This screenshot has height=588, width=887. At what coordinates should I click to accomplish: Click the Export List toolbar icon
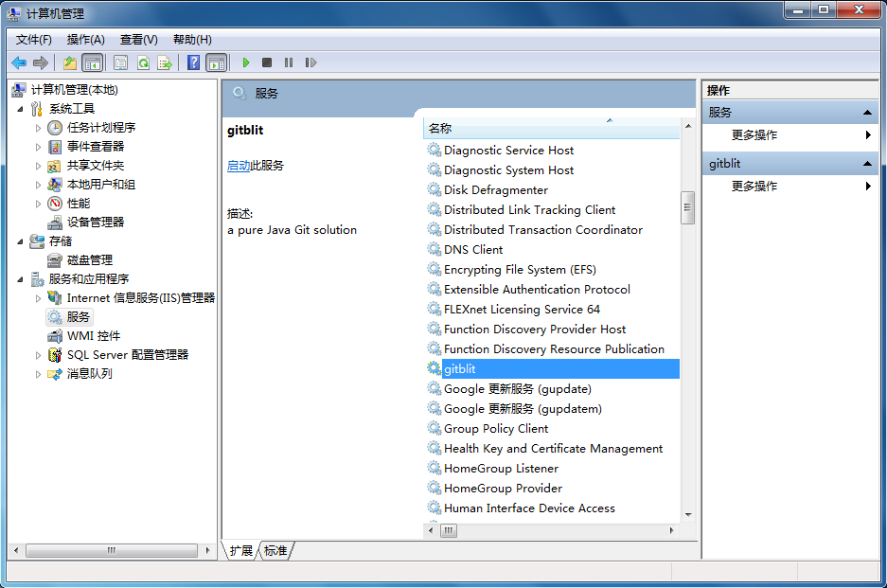[165, 62]
